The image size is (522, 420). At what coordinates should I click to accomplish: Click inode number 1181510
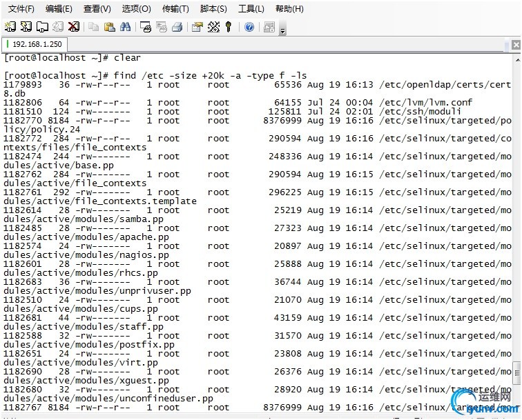pos(23,112)
